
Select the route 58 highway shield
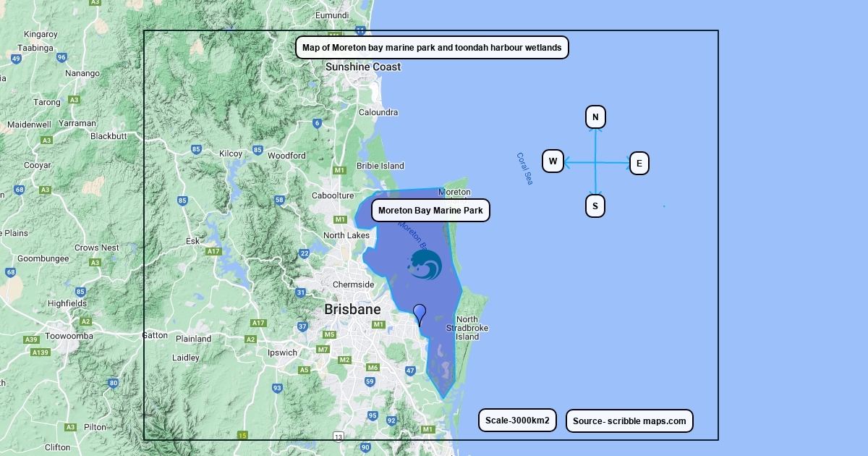coord(279,200)
